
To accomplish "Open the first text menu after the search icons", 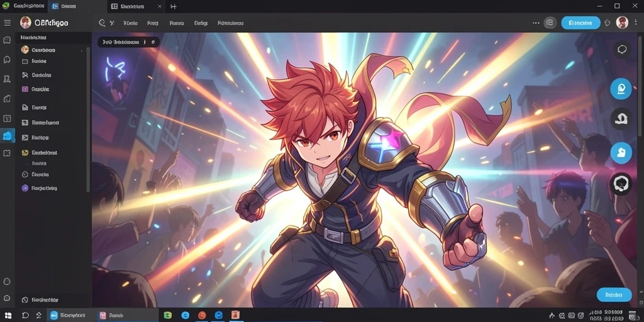I will 130,23.
